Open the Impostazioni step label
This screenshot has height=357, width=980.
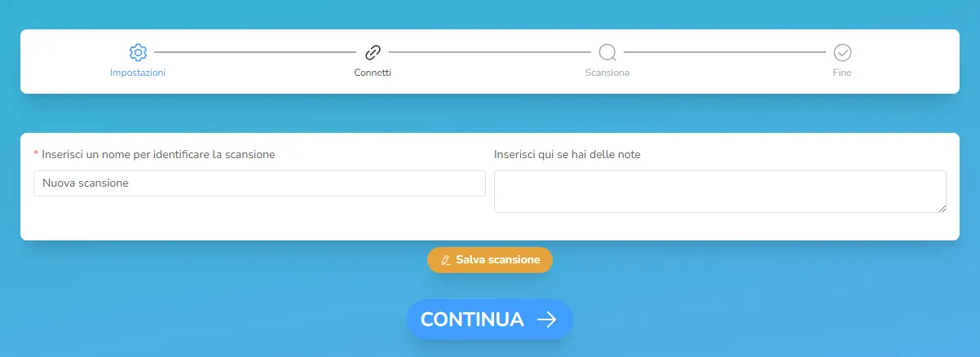138,73
